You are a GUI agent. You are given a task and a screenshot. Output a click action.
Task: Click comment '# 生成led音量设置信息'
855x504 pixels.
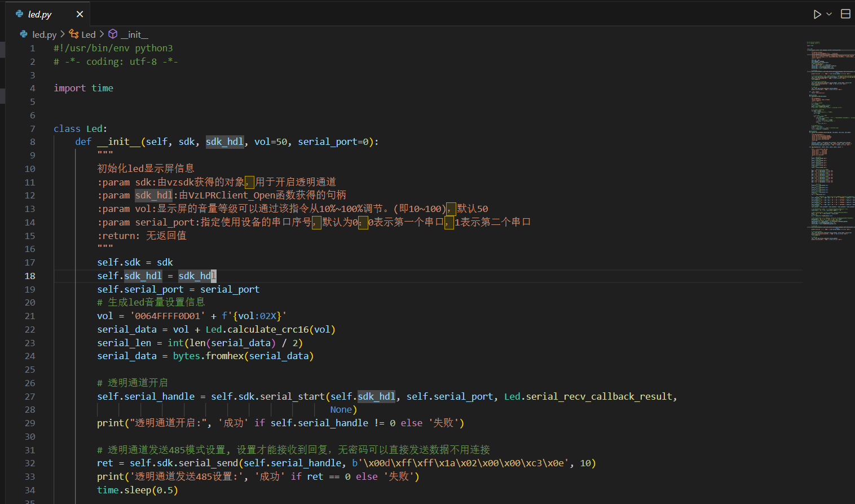[x=151, y=302]
